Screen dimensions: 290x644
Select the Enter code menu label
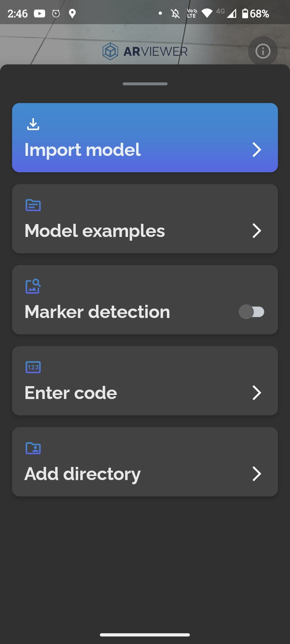click(x=71, y=393)
